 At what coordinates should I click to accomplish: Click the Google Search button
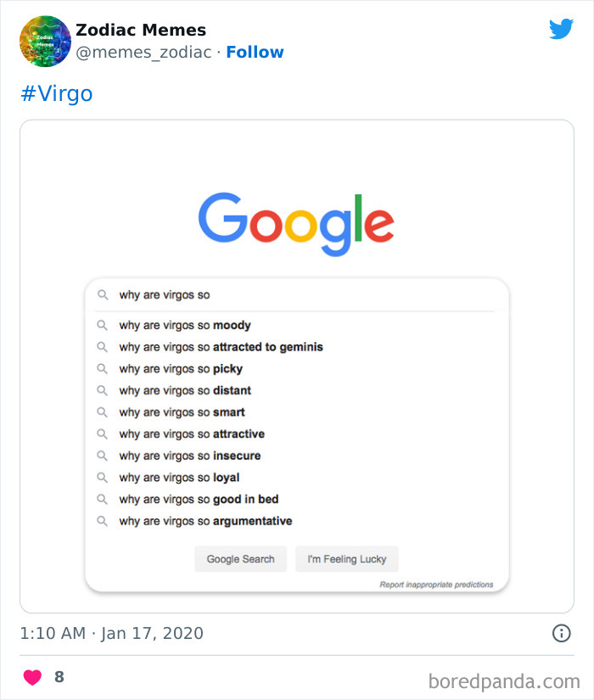(240, 559)
